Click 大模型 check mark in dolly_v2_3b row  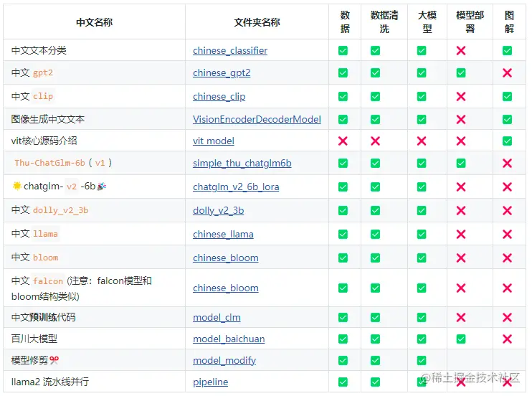pyautogui.click(x=422, y=211)
